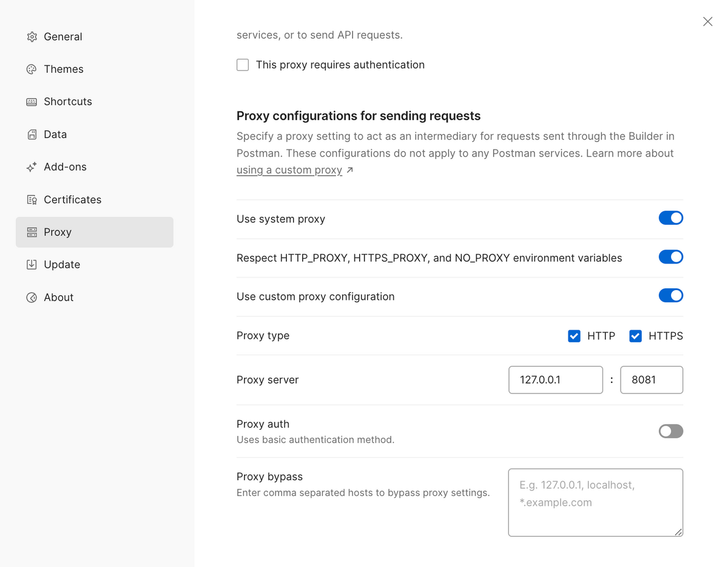Image resolution: width=728 pixels, height=567 pixels.
Task: Toggle Respect HTTP_PROXY environment variables
Action: 670,257
